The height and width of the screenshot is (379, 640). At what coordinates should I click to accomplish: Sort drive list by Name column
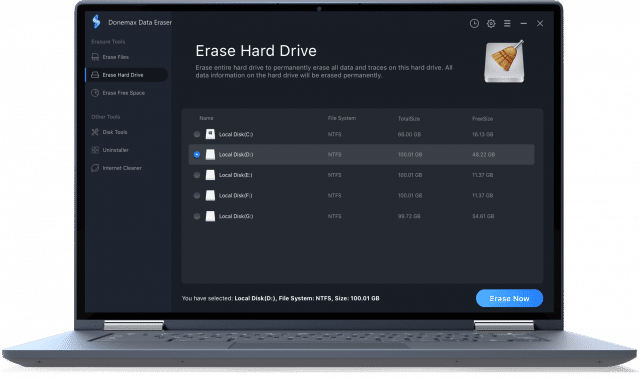[x=206, y=118]
